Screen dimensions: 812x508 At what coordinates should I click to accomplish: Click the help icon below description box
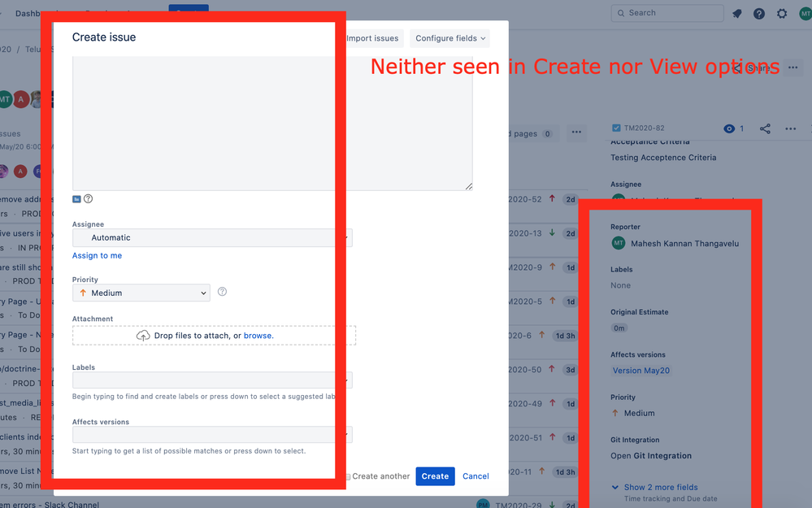88,199
